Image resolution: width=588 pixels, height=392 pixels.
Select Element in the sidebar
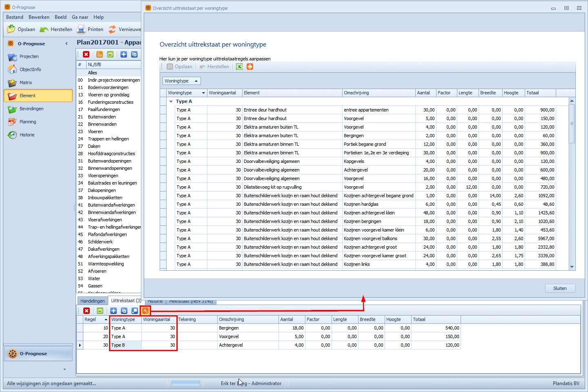click(x=38, y=96)
